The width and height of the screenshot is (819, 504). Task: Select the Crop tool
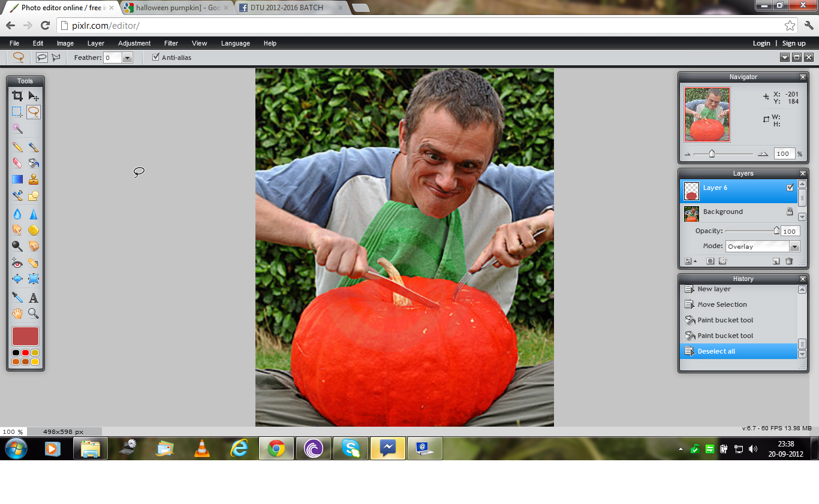[x=17, y=96]
